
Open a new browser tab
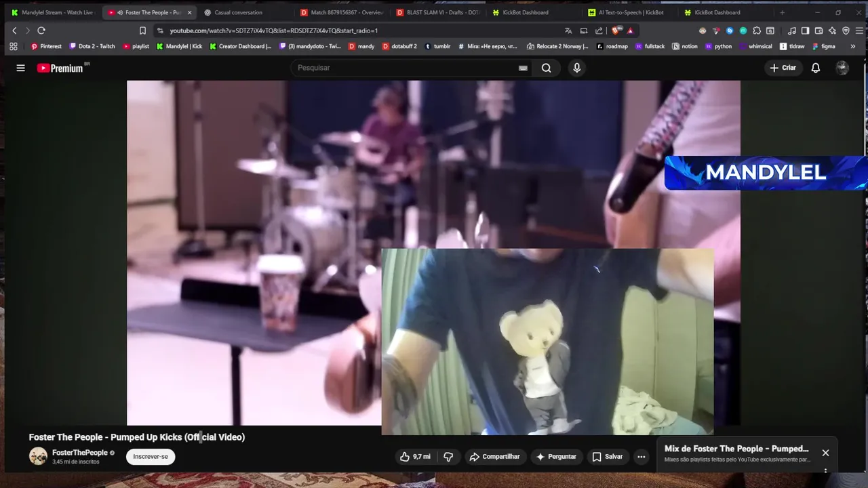point(782,12)
